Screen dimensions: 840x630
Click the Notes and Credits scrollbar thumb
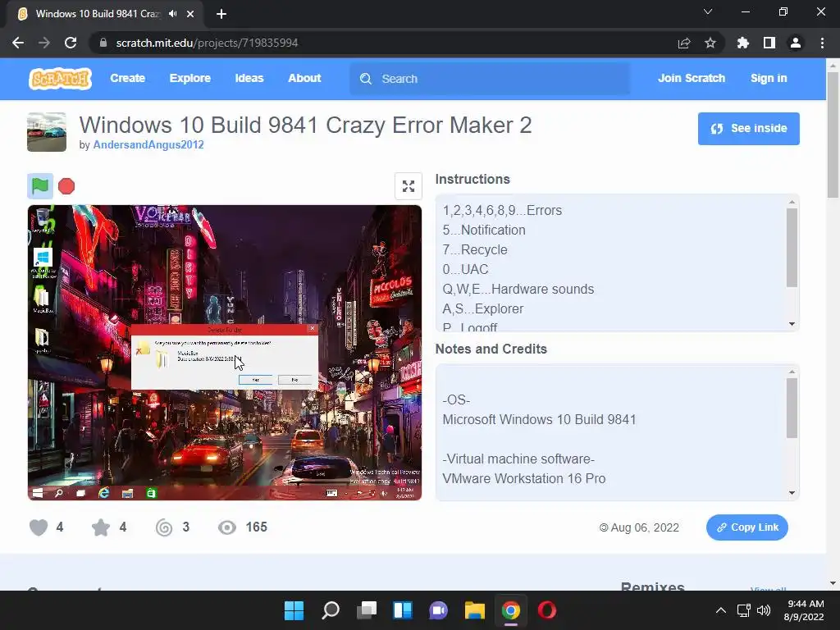coord(792,408)
